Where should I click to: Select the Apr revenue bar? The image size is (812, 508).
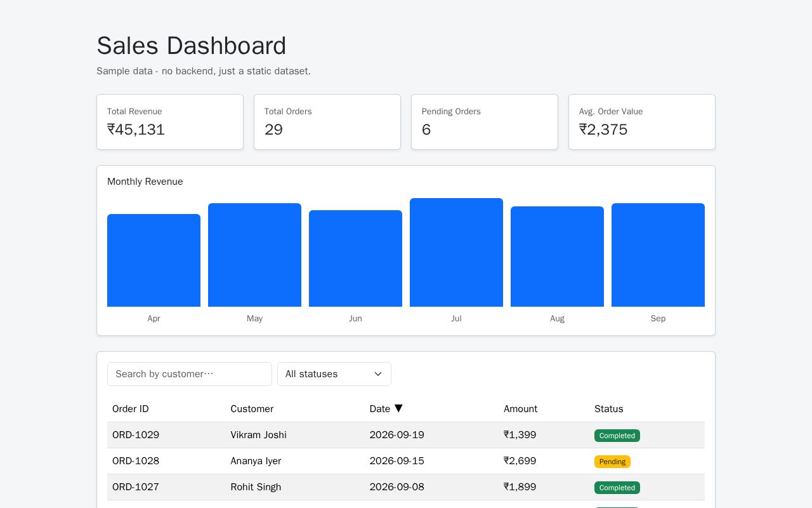(x=154, y=260)
